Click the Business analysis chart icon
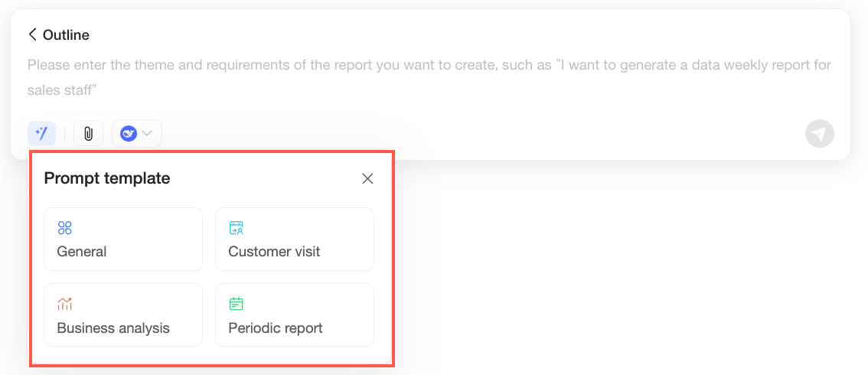This screenshot has height=375, width=868. (x=65, y=304)
